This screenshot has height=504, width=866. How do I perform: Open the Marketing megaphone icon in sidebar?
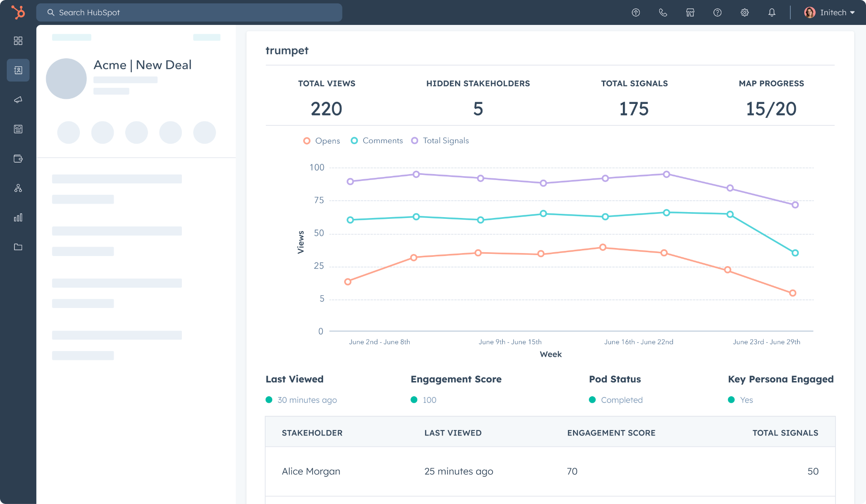[18, 100]
